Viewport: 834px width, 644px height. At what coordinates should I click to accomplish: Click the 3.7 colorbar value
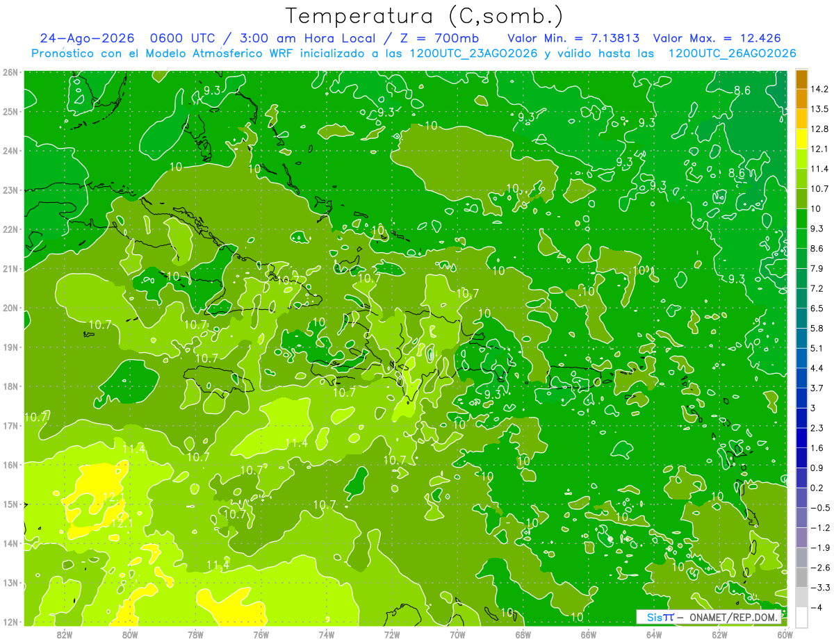(x=817, y=388)
